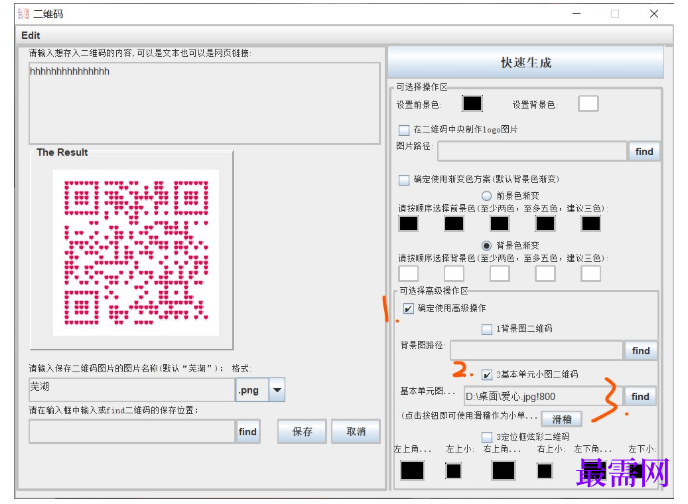This screenshot has height=504, width=688.
Task: Click the 图片路径 logo path field
Action: (532, 151)
